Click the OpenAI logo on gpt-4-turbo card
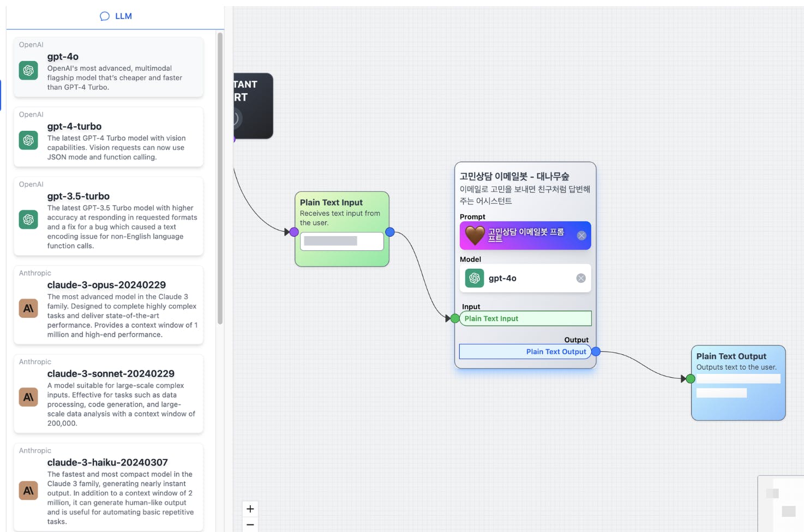This screenshot has width=804, height=532. 28,140
